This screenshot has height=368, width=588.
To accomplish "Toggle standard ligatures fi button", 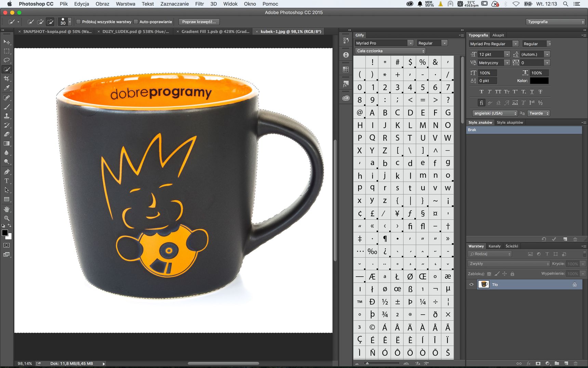I will point(481,103).
